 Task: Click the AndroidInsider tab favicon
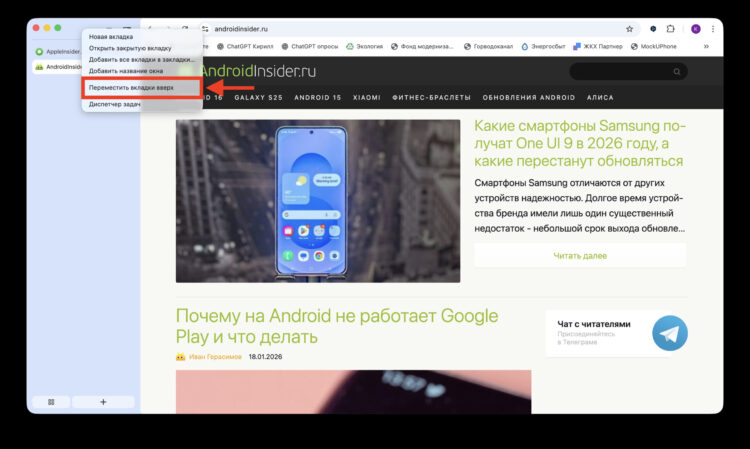tap(39, 67)
